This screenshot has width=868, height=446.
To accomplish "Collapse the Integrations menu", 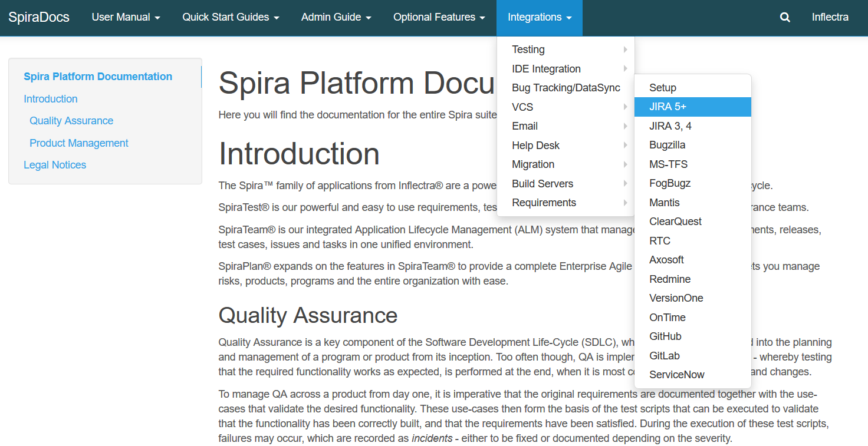I will tap(539, 18).
